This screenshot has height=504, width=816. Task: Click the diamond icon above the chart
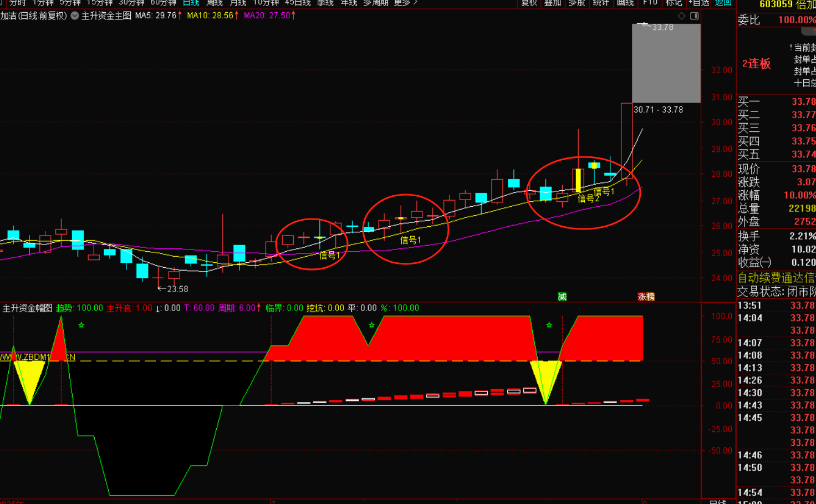pyautogui.click(x=681, y=16)
